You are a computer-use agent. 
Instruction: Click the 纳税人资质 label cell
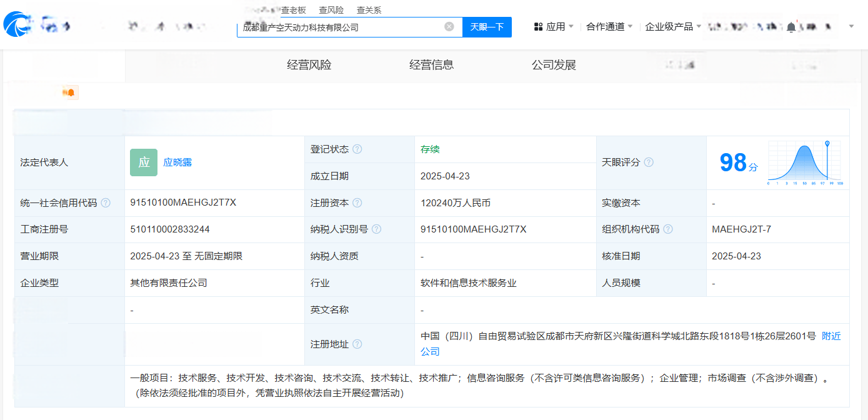coord(359,256)
